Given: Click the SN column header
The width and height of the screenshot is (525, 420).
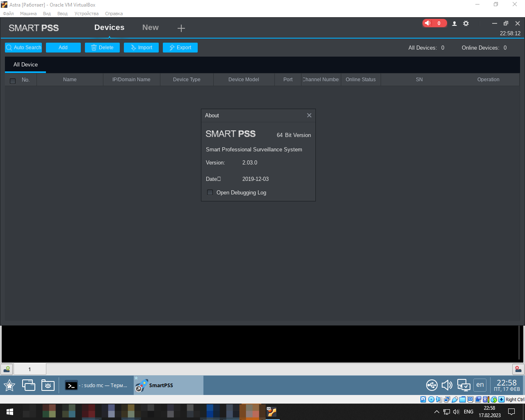Looking at the screenshot, I should click(x=419, y=80).
